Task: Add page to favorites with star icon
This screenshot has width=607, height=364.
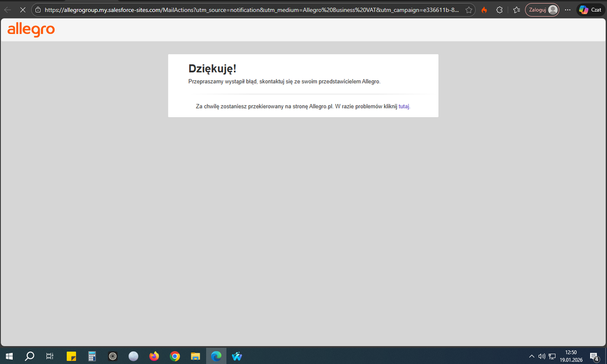Action: pyautogui.click(x=468, y=10)
